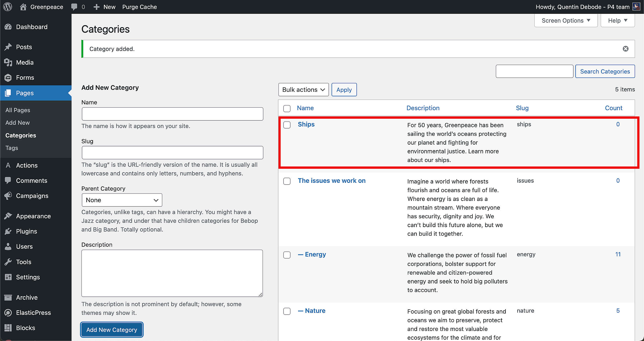644x341 pixels.
Task: Check the Energy category checkbox
Action: coord(287,255)
